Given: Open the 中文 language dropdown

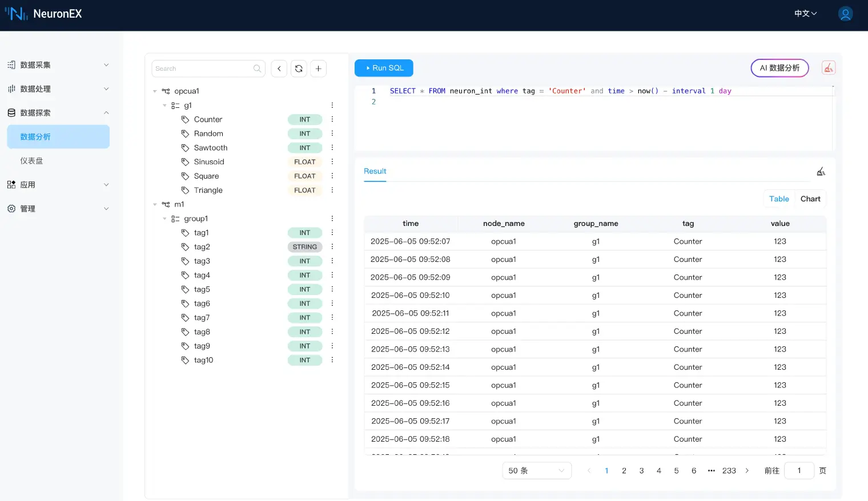Looking at the screenshot, I should [805, 14].
